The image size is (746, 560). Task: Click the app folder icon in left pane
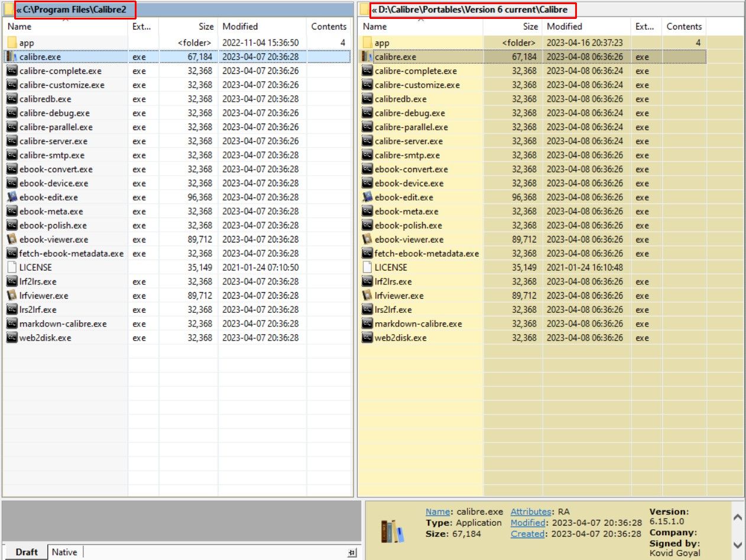pyautogui.click(x=12, y=43)
